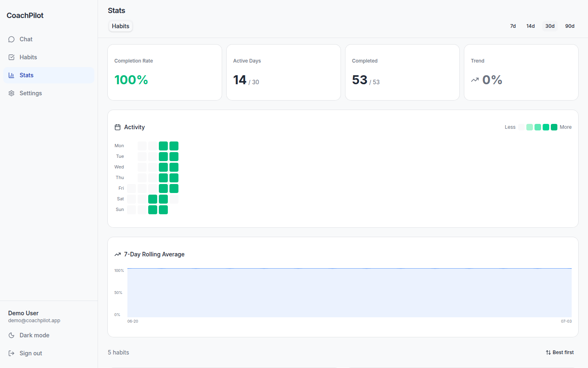
Task: Click the Trend 0% value
Action: (x=492, y=80)
